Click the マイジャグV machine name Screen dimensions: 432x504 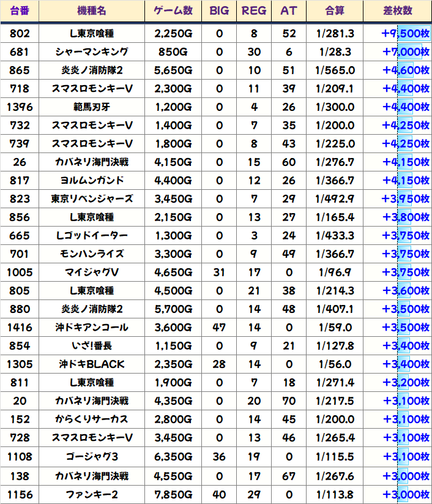92,273
